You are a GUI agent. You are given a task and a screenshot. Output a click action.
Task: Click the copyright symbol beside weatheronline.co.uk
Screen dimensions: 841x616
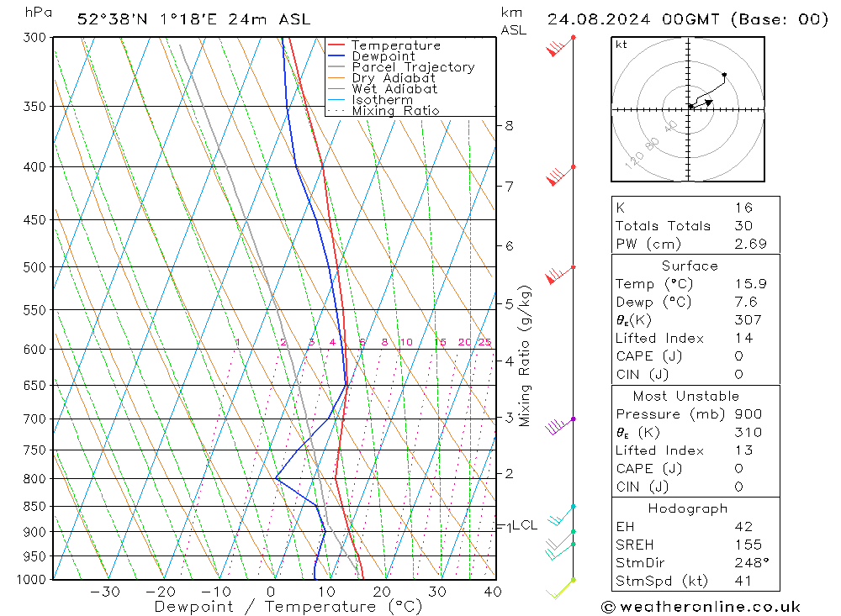point(608,607)
